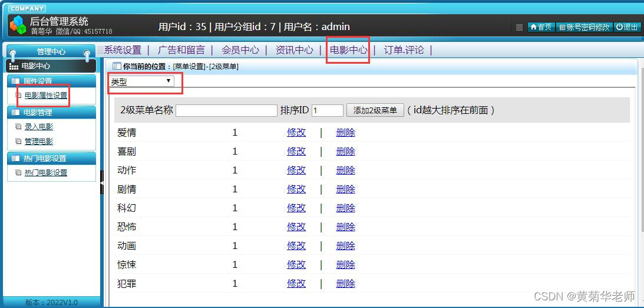Open the 订单.评论 top menu
This screenshot has width=644, height=308.
[x=404, y=50]
